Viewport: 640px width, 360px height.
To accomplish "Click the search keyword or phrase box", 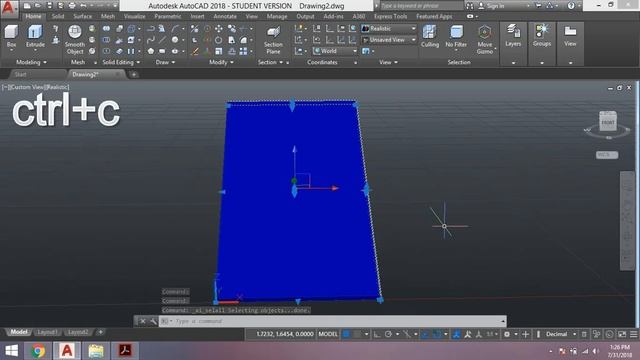I will coord(421,6).
